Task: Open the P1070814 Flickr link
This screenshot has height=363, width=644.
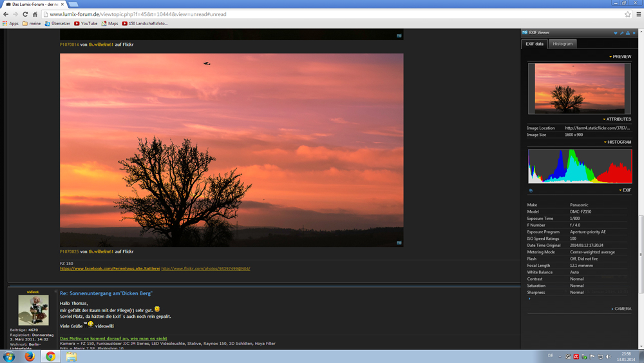Action: click(69, 44)
